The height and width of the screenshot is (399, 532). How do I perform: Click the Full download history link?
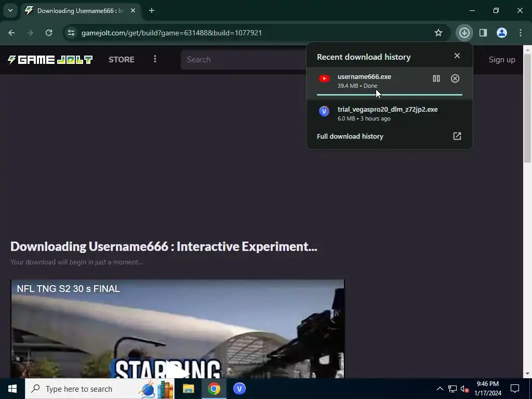point(350,136)
